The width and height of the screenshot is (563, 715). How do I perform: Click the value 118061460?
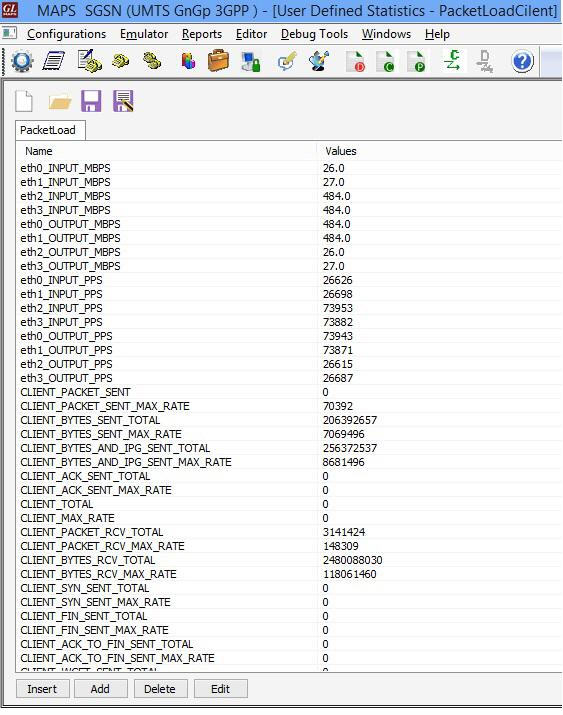pyautogui.click(x=350, y=574)
